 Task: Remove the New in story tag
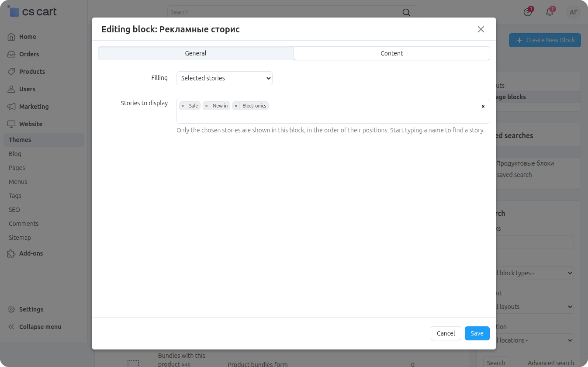206,106
